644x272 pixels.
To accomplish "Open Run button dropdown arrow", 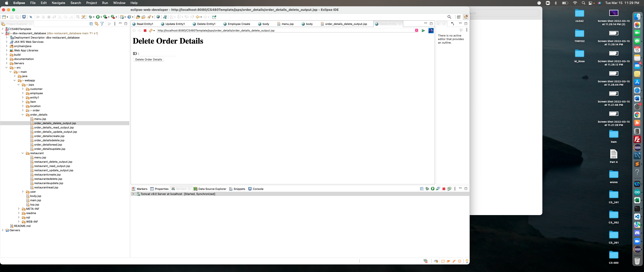I will [x=101, y=17].
